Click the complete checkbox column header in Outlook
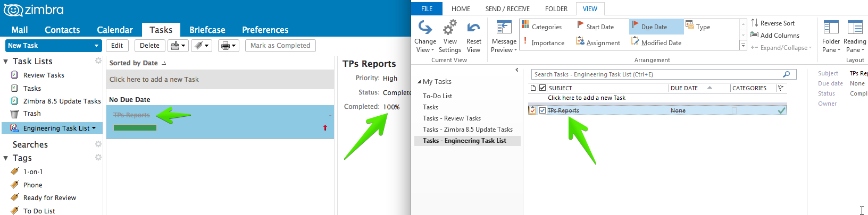 tap(542, 88)
